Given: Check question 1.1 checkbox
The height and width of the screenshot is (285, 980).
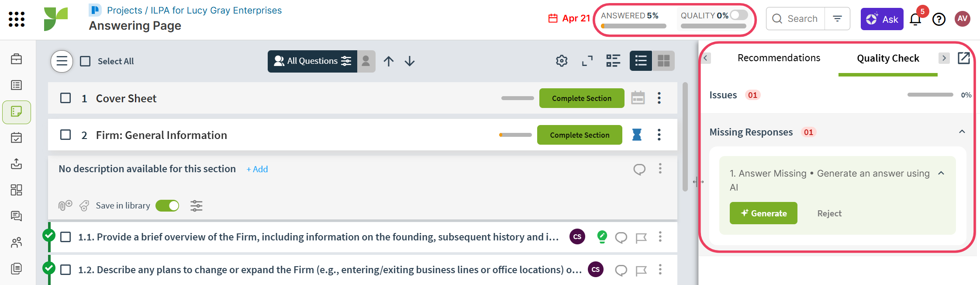Looking at the screenshot, I should (66, 237).
